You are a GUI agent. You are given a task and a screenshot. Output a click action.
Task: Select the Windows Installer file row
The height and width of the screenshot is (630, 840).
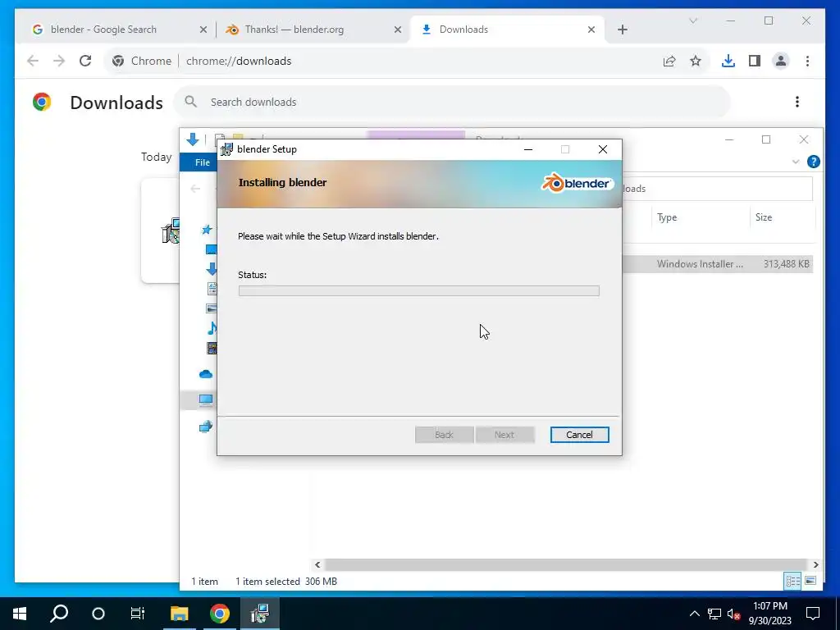[718, 263]
